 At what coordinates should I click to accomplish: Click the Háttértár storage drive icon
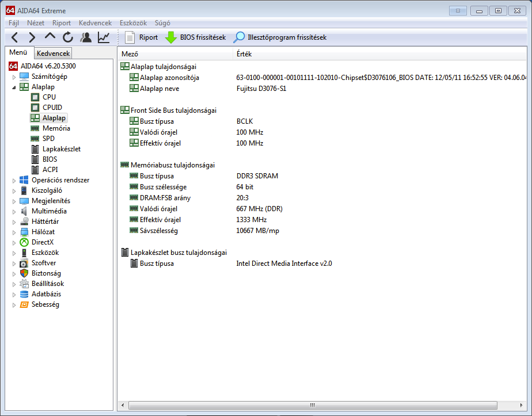pos(24,222)
